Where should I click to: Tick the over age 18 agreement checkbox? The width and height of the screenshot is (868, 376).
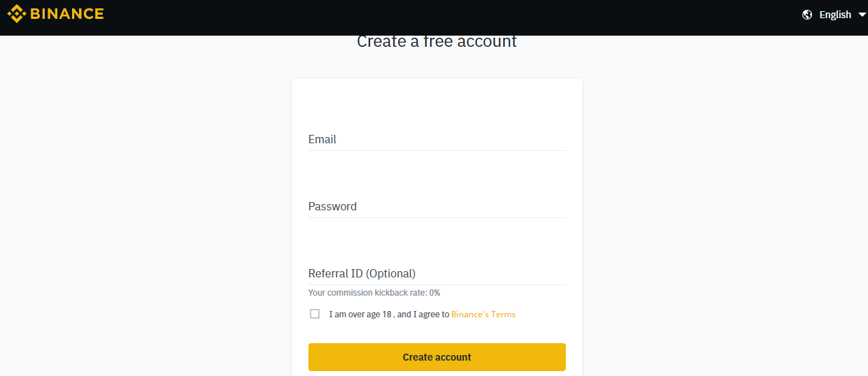(315, 314)
